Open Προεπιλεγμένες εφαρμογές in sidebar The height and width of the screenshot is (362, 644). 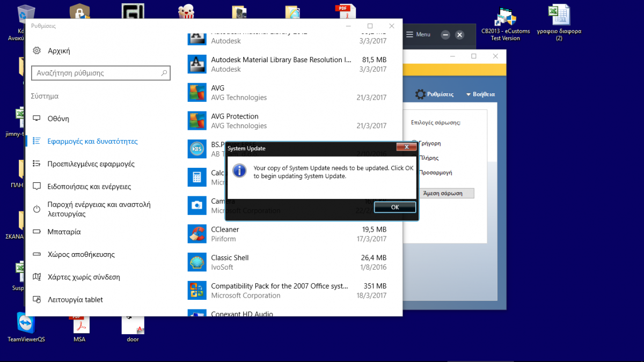(91, 164)
